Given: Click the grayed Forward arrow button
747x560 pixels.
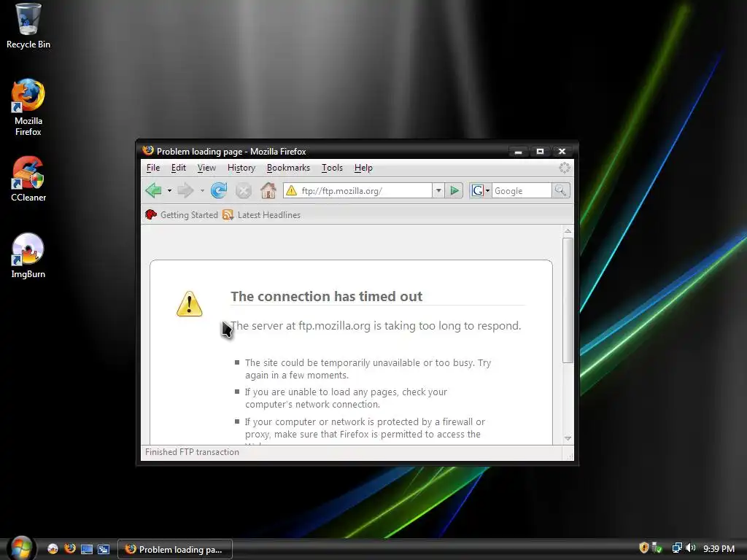Looking at the screenshot, I should click(185, 190).
